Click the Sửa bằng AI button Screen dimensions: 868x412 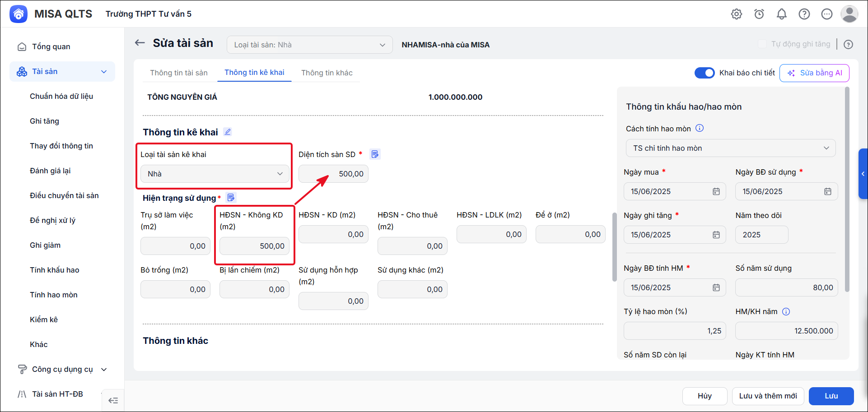pyautogui.click(x=814, y=73)
